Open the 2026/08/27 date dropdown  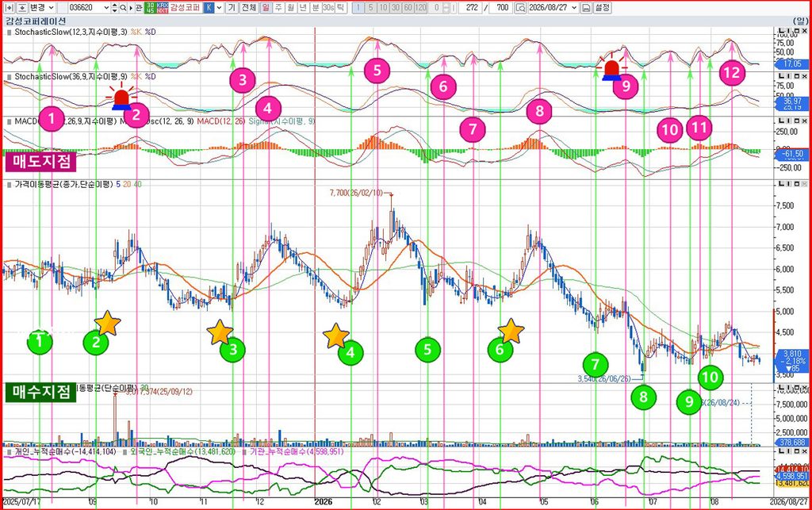pyautogui.click(x=574, y=8)
